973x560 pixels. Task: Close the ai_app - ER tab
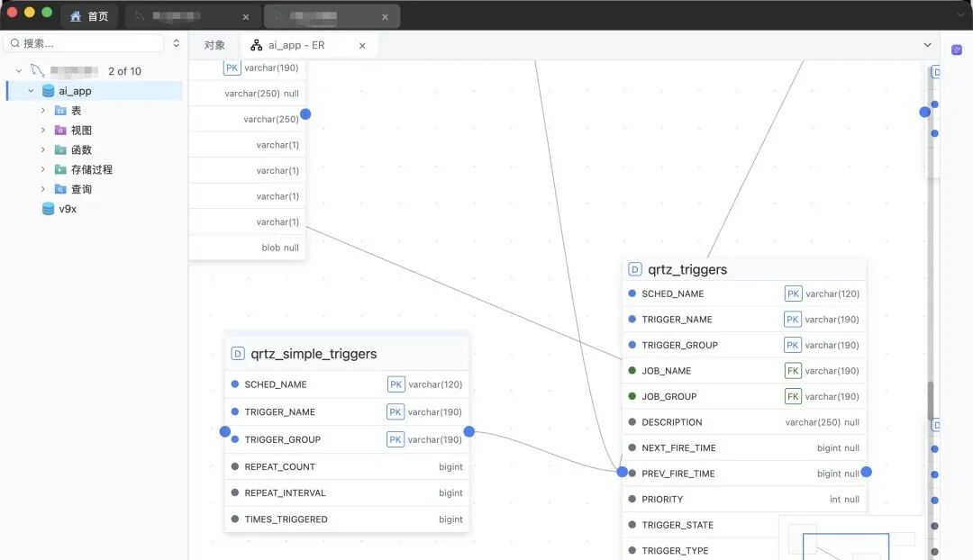click(362, 46)
